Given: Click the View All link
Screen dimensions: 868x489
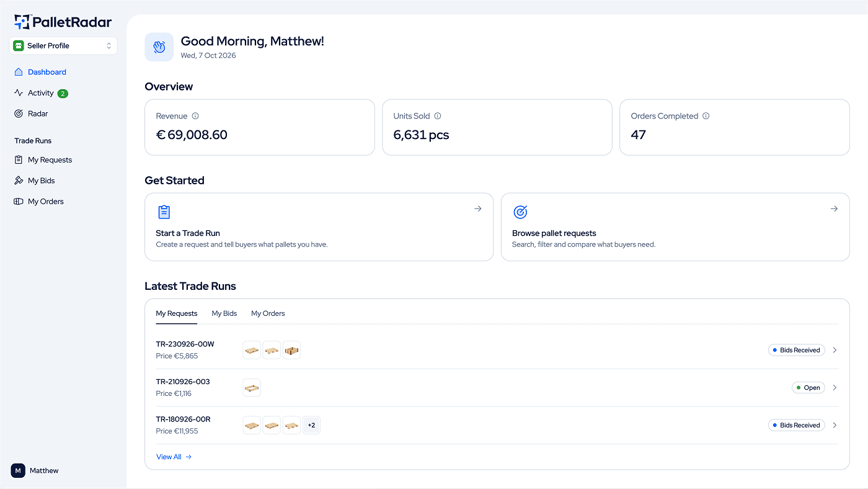Looking at the screenshot, I should click(x=174, y=457).
